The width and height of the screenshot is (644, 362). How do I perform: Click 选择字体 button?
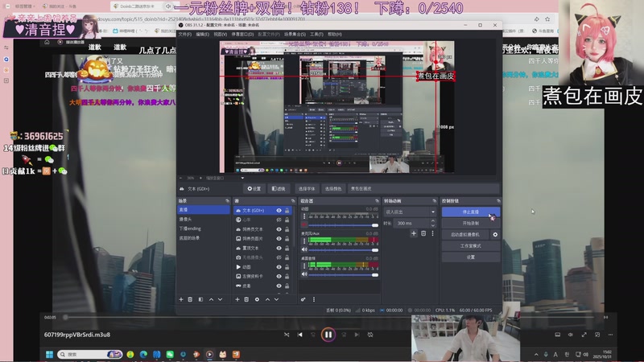pyautogui.click(x=307, y=189)
